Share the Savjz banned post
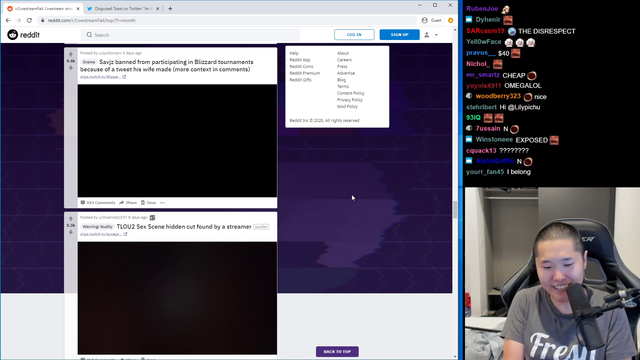The height and width of the screenshot is (360, 640). click(x=128, y=202)
